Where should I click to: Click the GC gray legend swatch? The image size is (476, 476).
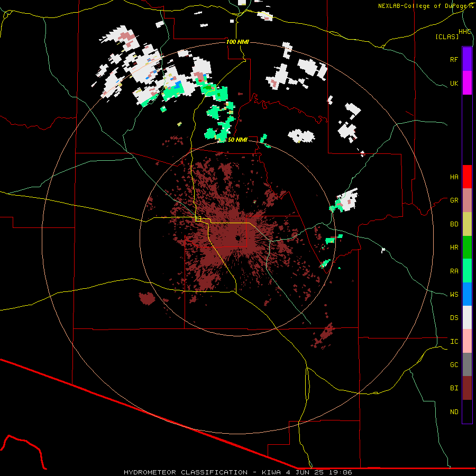tap(467, 364)
